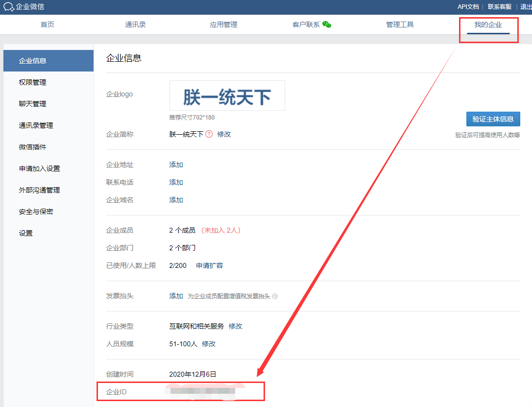The height and width of the screenshot is (407, 532).
Task: Click 修改 next to 企业简称
Action: tap(224, 134)
